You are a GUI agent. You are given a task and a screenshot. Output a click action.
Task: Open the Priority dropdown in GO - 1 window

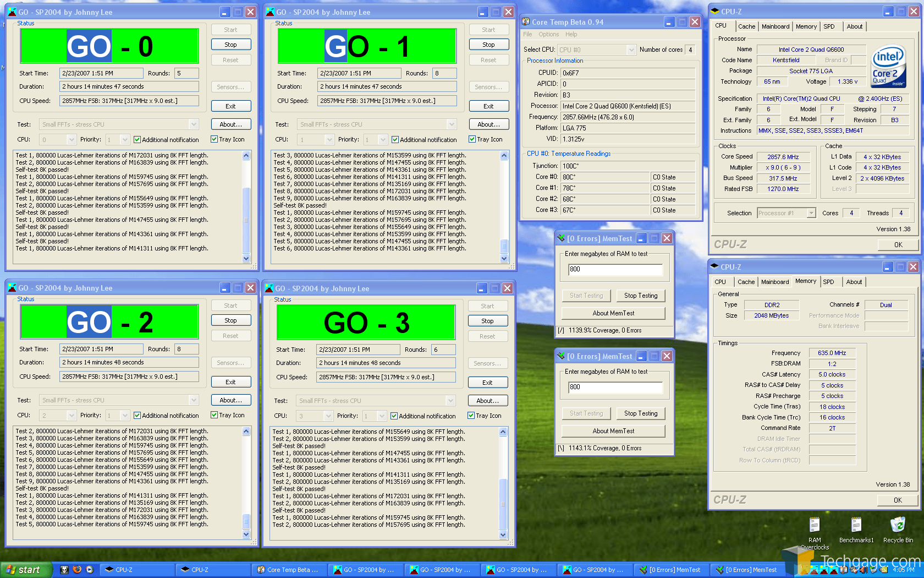click(x=383, y=140)
